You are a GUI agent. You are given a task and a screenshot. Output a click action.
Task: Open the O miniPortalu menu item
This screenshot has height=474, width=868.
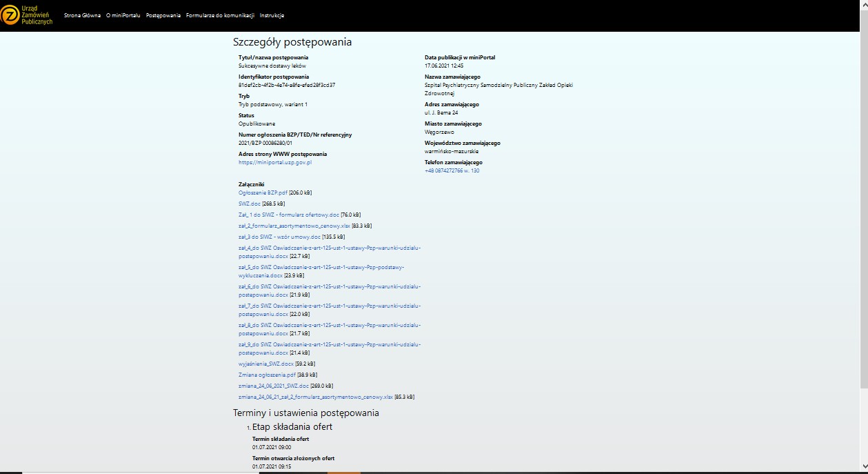[123, 15]
